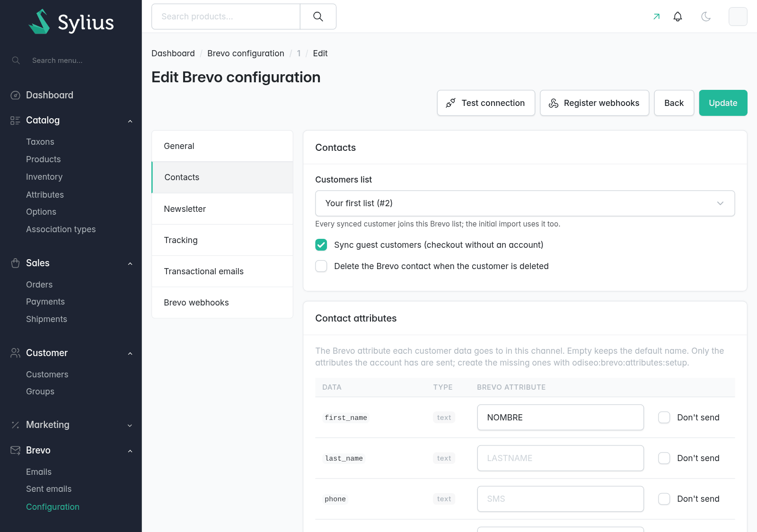Enable Delete the Brevo contact checkbox
757x532 pixels.
(321, 266)
